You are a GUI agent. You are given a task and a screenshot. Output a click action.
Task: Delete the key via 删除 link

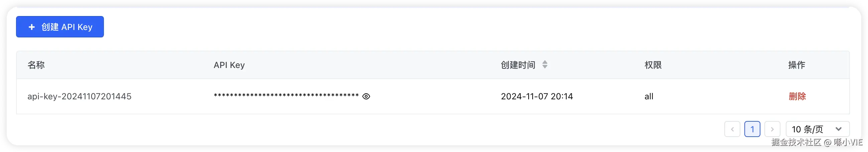(x=797, y=97)
